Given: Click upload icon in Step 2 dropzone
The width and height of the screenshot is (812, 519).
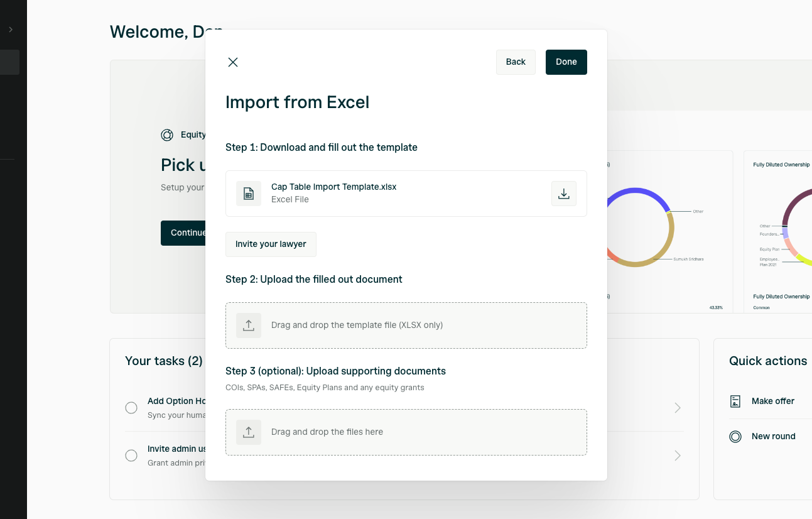Looking at the screenshot, I should click(249, 325).
